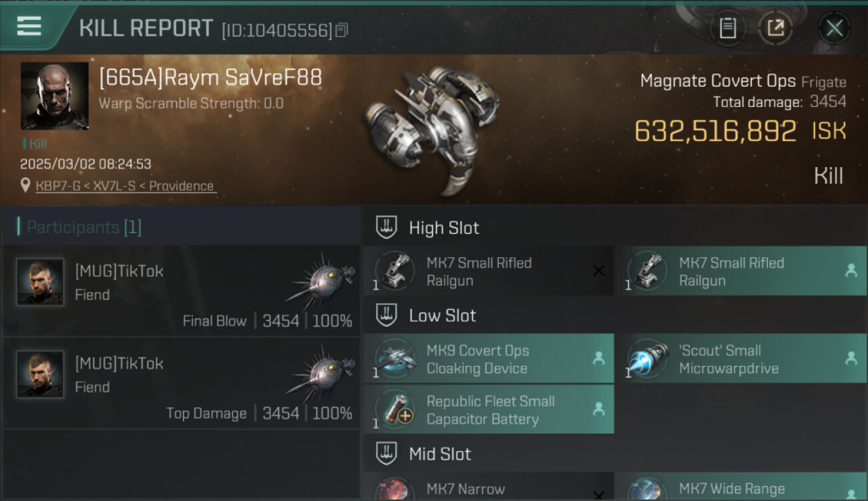
Task: Click the Fiend ship icon for Final Blow
Action: click(320, 279)
